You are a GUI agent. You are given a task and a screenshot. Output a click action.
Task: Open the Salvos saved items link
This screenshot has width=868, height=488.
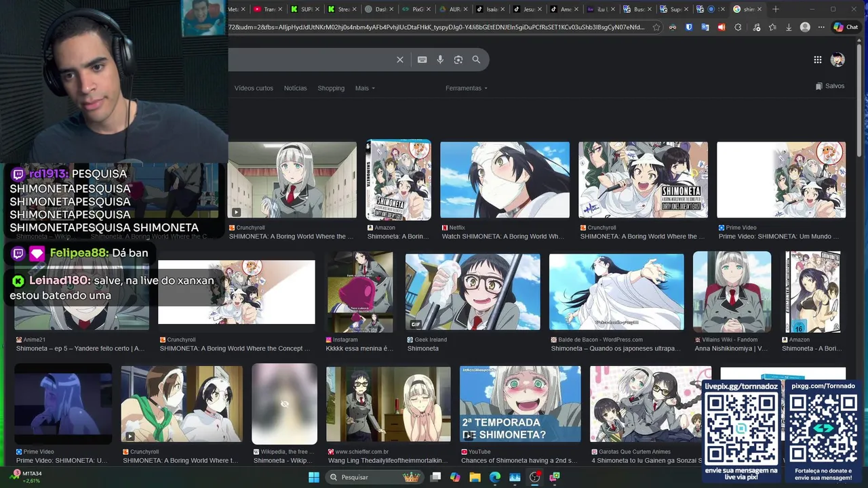pyautogui.click(x=830, y=86)
